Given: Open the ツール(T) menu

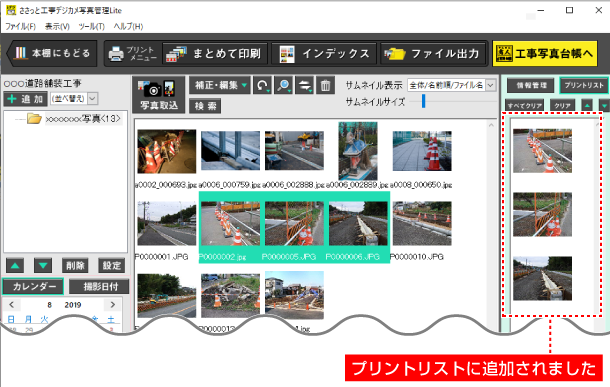Looking at the screenshot, I should pyautogui.click(x=92, y=26).
